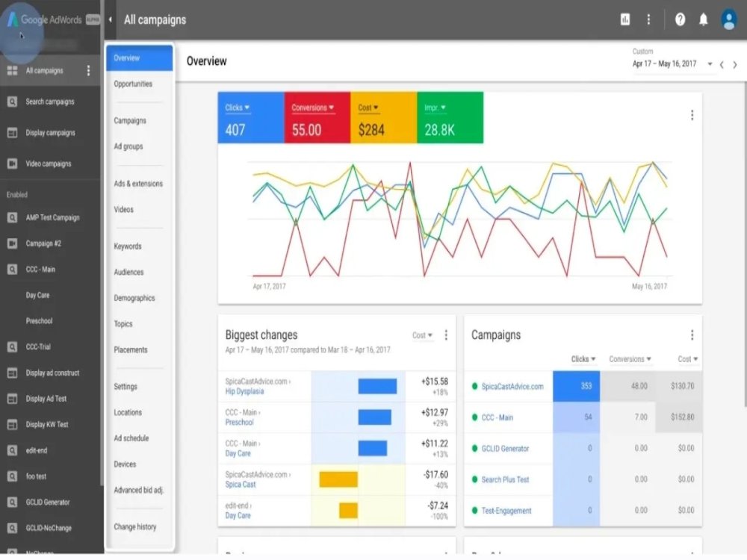Click foo test campaign icon
Viewport: 747px width, 560px height.
tap(13, 476)
